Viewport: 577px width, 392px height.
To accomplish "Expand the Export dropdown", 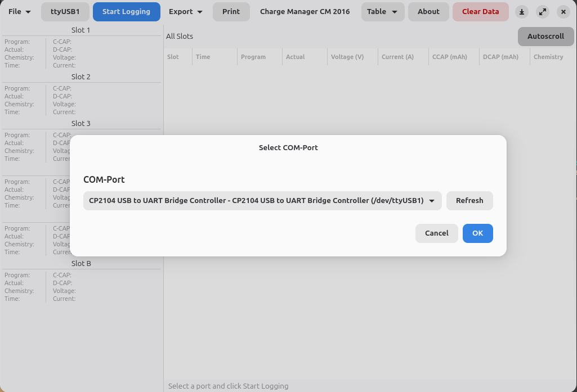I will 185,12.
